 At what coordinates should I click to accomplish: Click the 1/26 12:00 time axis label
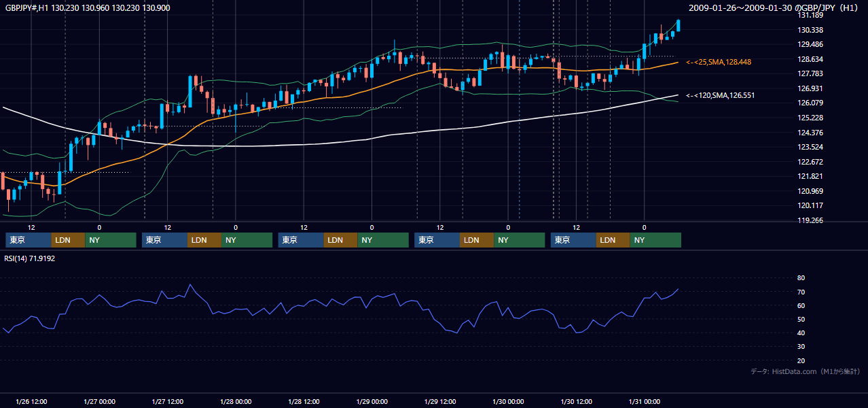coord(31,401)
